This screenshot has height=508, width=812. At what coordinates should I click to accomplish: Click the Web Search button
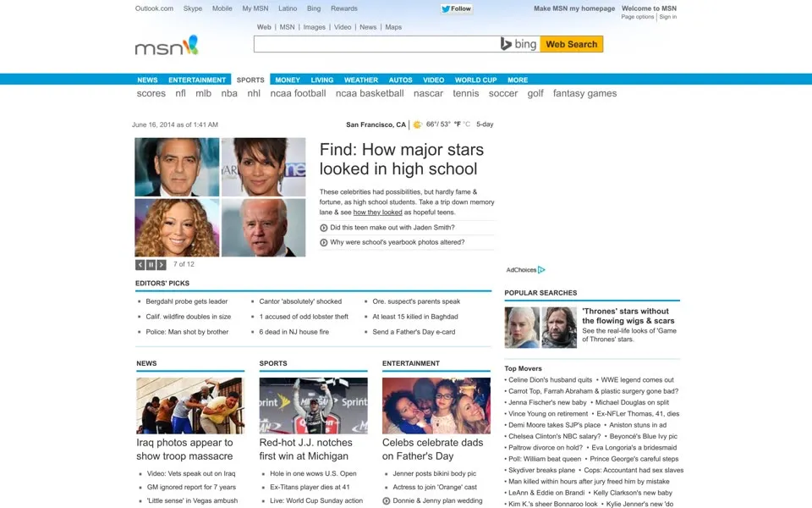[x=571, y=44]
